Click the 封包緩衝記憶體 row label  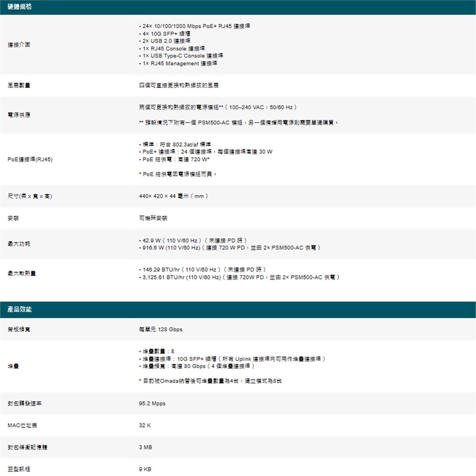[27, 447]
